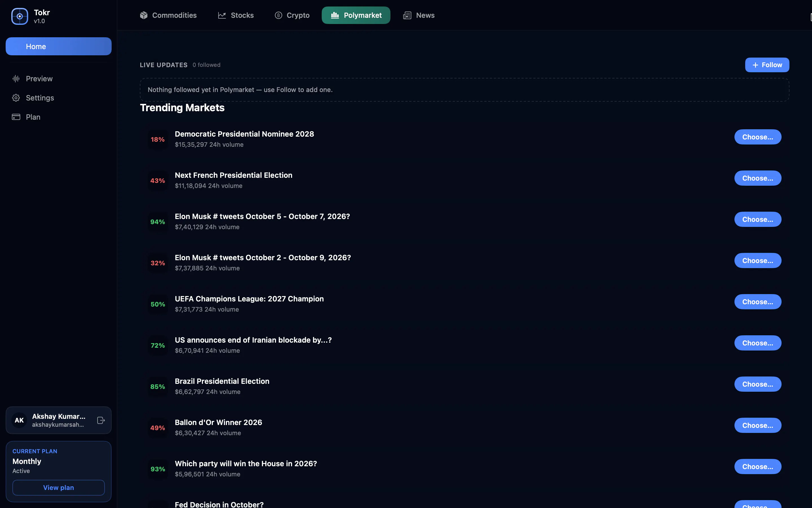Open Preview from the sidebar
The image size is (812, 508).
click(59, 79)
